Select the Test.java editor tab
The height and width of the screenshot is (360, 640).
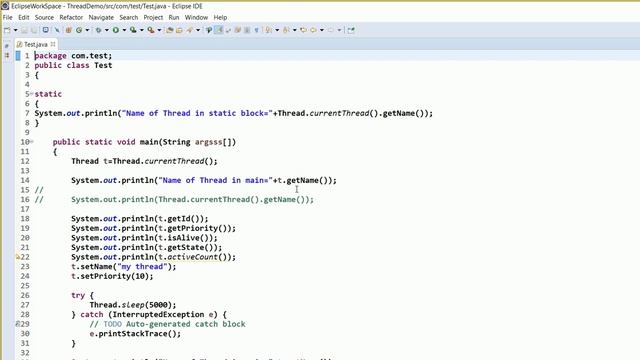click(x=35, y=44)
